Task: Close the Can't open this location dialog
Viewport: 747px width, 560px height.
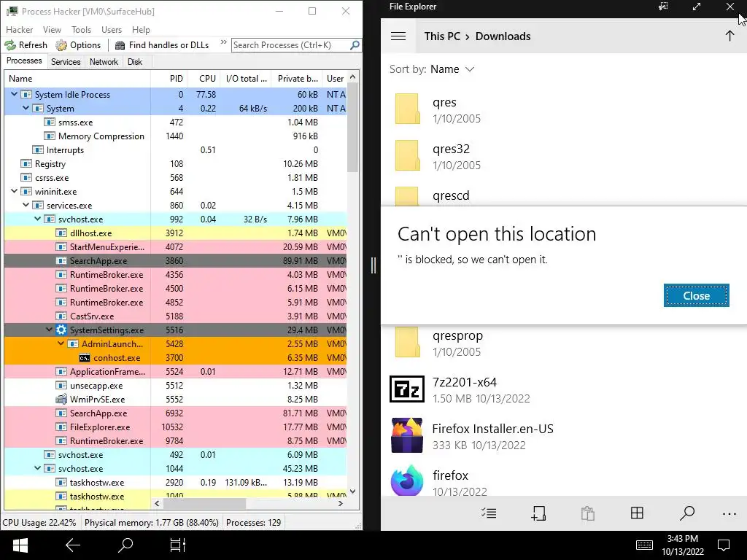Action: (x=696, y=295)
